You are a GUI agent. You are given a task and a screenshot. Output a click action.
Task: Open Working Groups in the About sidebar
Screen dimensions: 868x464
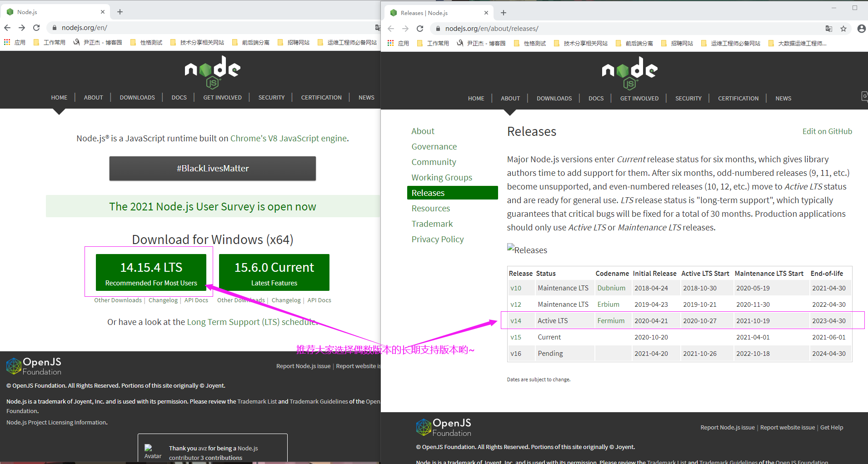(442, 177)
